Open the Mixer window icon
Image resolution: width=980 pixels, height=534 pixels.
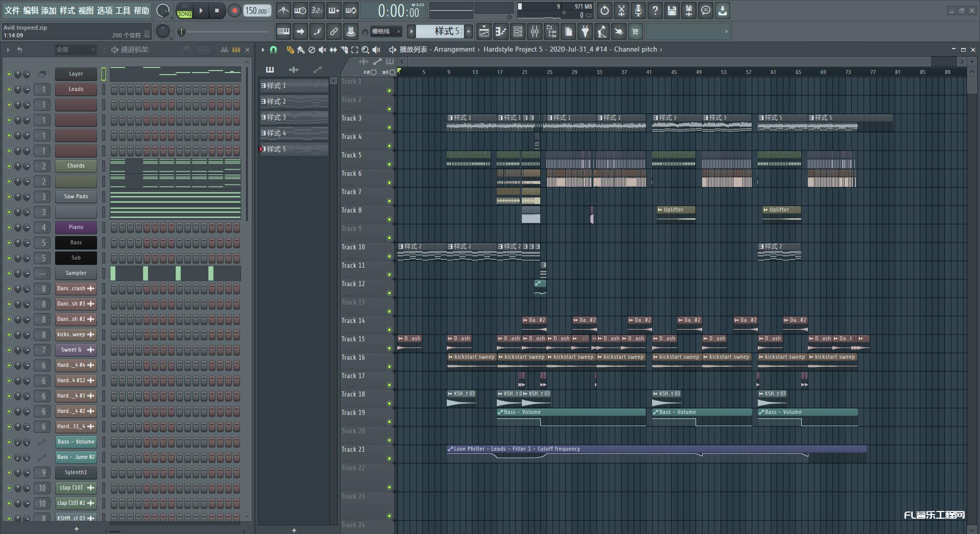click(535, 32)
